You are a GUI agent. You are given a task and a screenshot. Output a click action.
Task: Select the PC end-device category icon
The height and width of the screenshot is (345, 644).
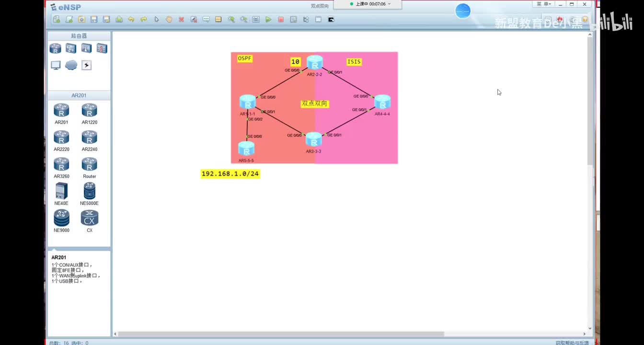pos(56,65)
